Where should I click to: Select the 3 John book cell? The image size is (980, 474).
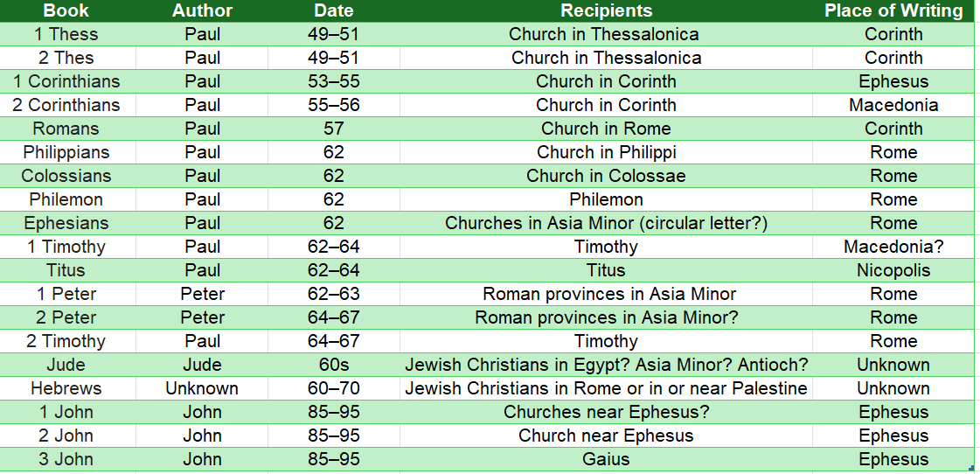click(66, 459)
